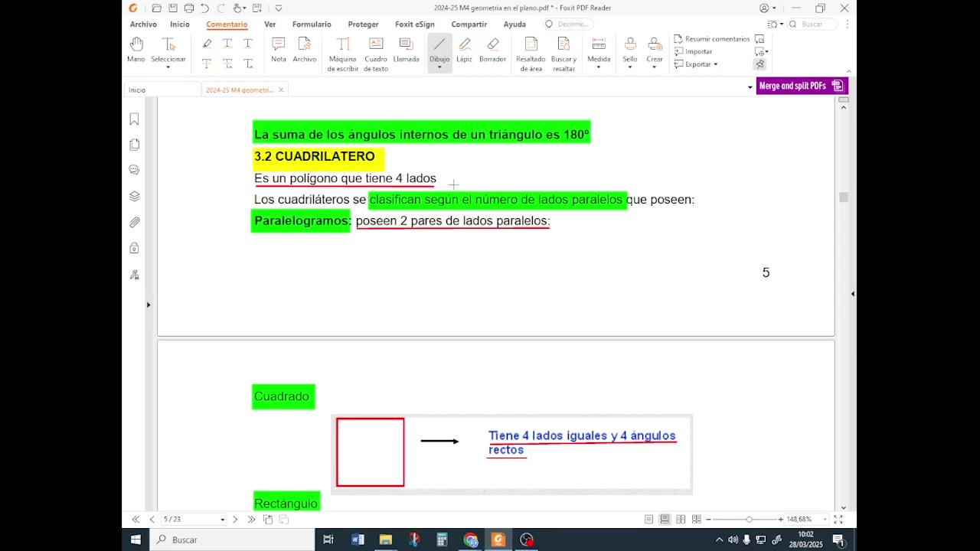Click zoom out minus button
The width and height of the screenshot is (980, 551).
click(708, 520)
